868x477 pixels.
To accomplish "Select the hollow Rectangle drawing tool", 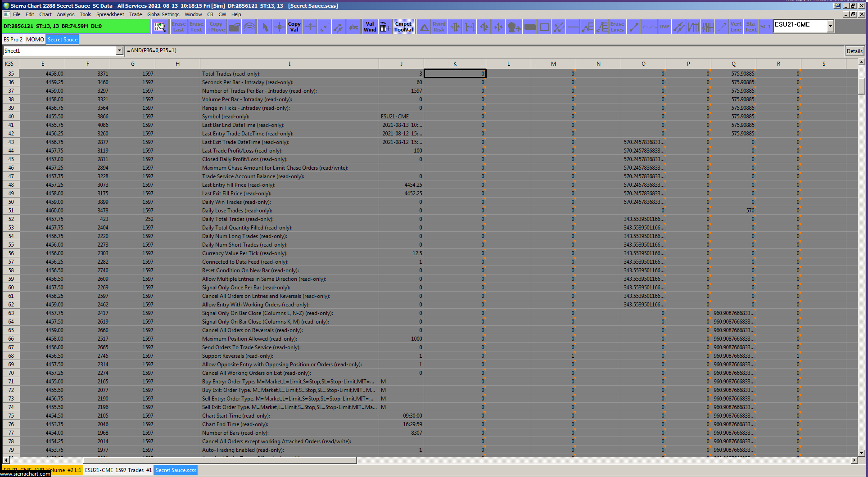I will [x=544, y=27].
